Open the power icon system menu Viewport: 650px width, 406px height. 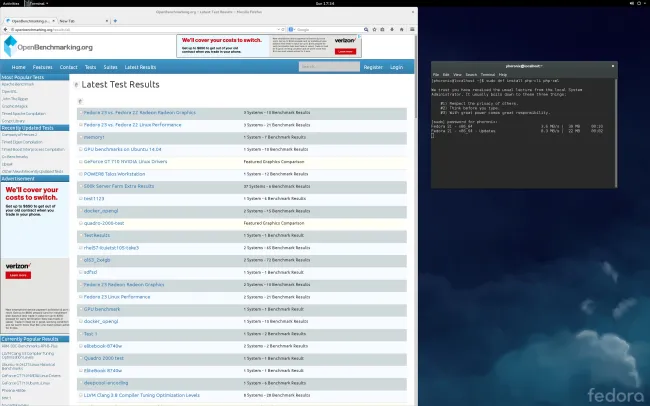point(639,3)
